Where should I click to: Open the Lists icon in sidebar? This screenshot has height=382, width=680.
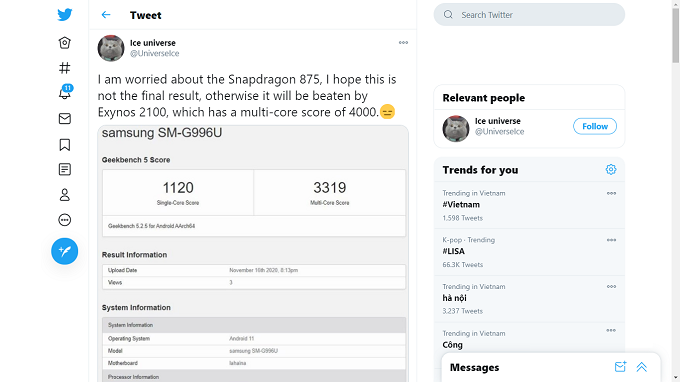click(65, 169)
